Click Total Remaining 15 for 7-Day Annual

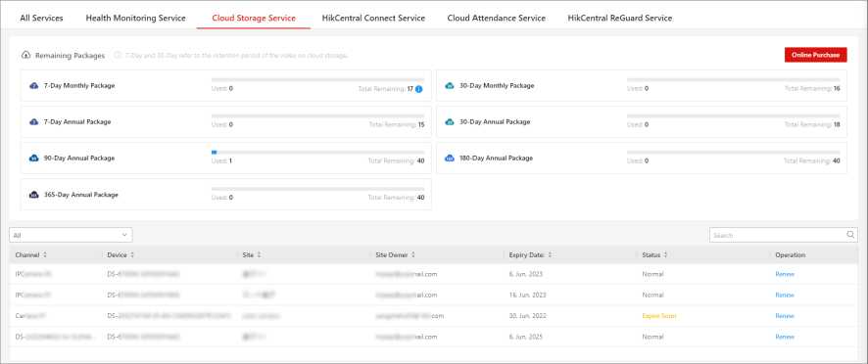pyautogui.click(x=397, y=125)
